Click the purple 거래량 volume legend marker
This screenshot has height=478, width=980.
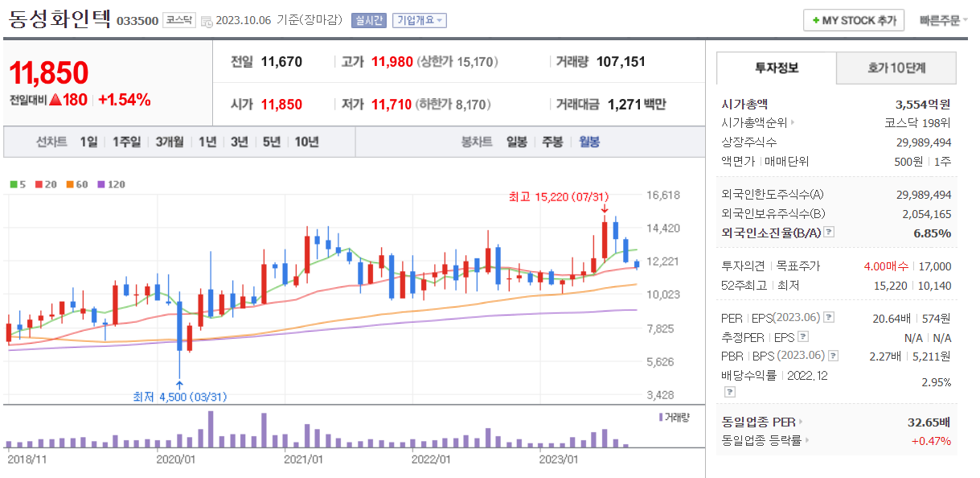661,417
